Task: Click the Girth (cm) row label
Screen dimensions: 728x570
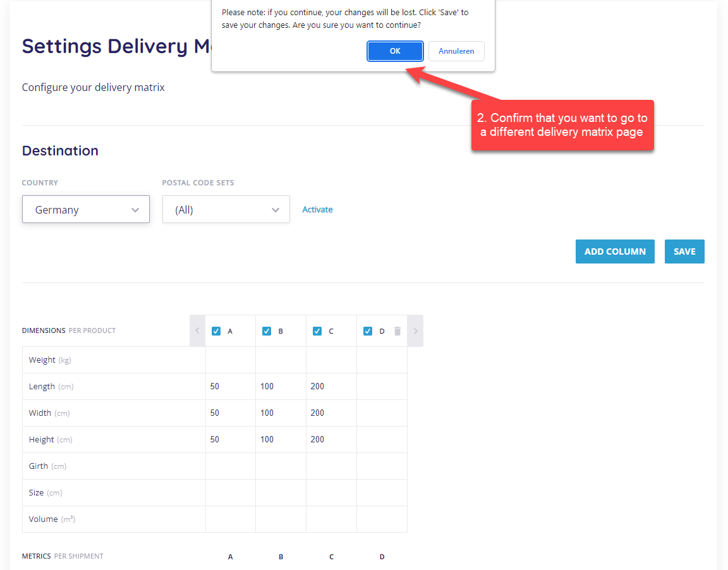Action: (x=47, y=466)
